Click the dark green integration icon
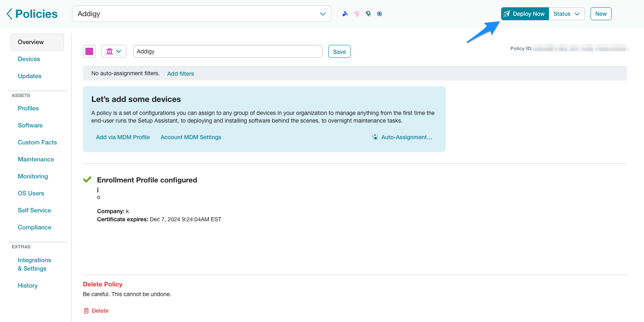This screenshot has width=644, height=322. 368,14
